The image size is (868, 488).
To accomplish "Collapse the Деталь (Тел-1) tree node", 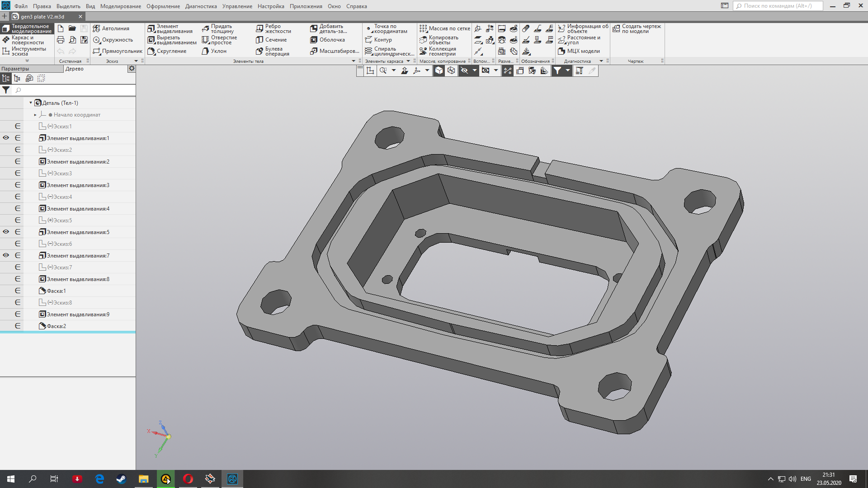I will [x=31, y=103].
